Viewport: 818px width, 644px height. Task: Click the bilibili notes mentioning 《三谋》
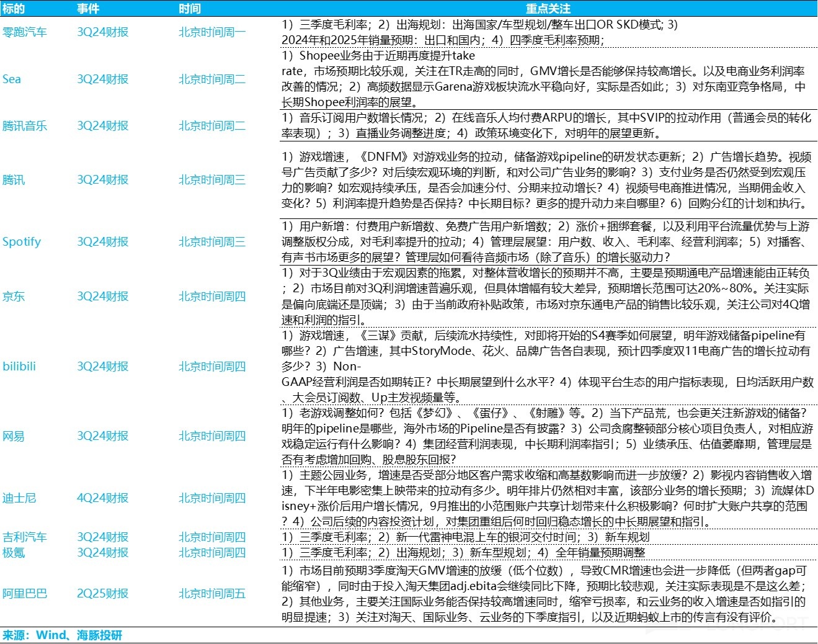coord(548,366)
